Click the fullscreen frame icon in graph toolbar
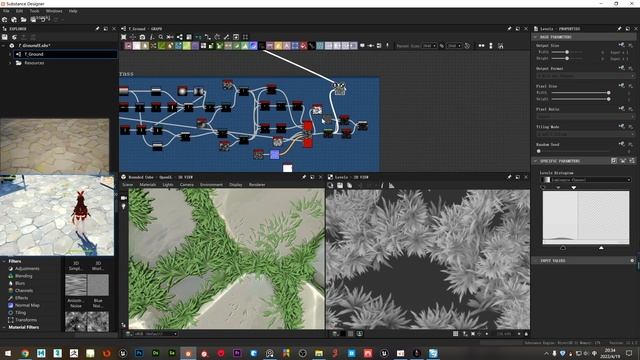The height and width of the screenshot is (360, 640). (245, 37)
